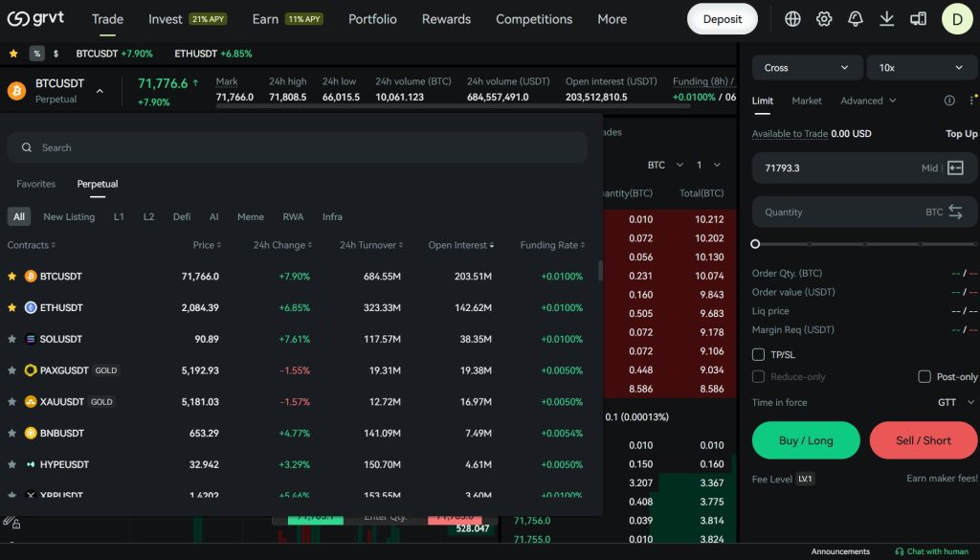The height and width of the screenshot is (560, 980).
Task: Open the GTT time in force dropdown
Action: click(952, 402)
